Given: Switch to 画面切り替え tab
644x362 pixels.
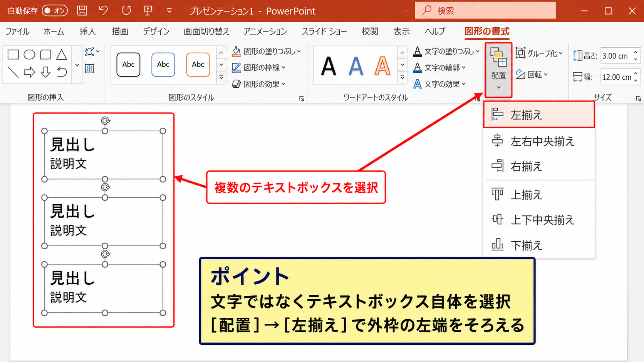Looking at the screenshot, I should pyautogui.click(x=206, y=32).
